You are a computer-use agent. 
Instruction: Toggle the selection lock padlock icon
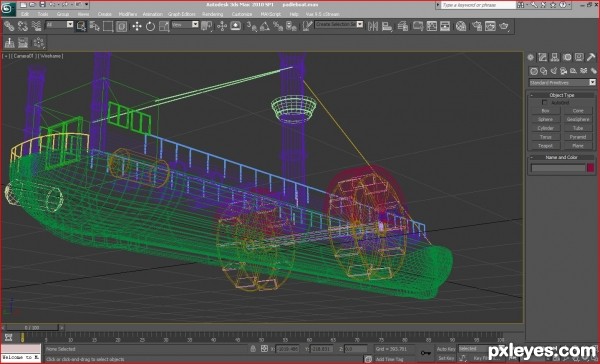click(x=253, y=349)
